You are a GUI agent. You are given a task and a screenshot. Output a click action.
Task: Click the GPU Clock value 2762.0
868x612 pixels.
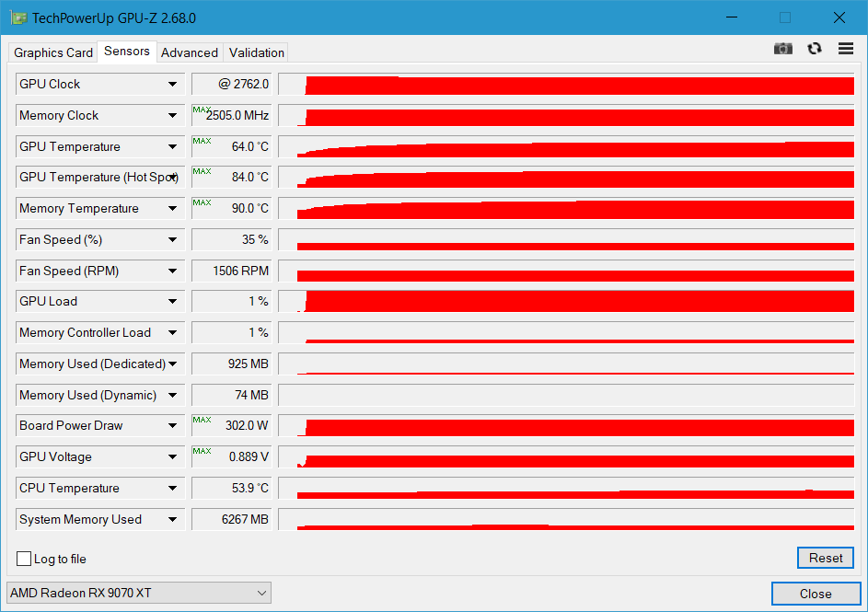[232, 84]
